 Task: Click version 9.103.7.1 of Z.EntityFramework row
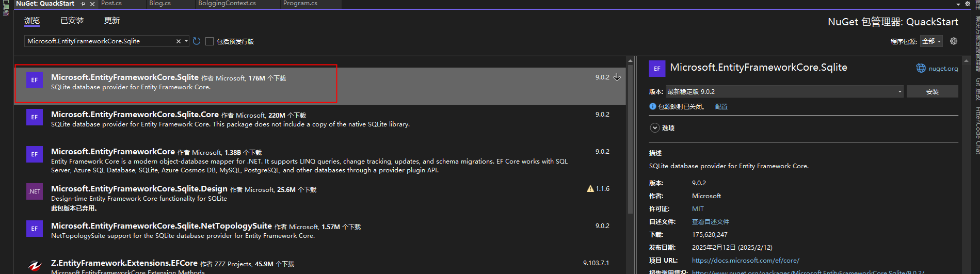(x=596, y=263)
